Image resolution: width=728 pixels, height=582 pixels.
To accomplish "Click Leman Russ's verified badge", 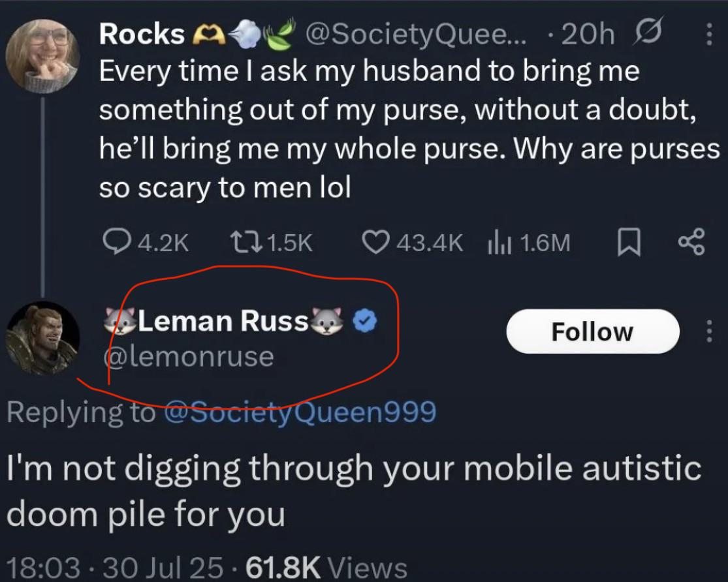I will pyautogui.click(x=364, y=321).
